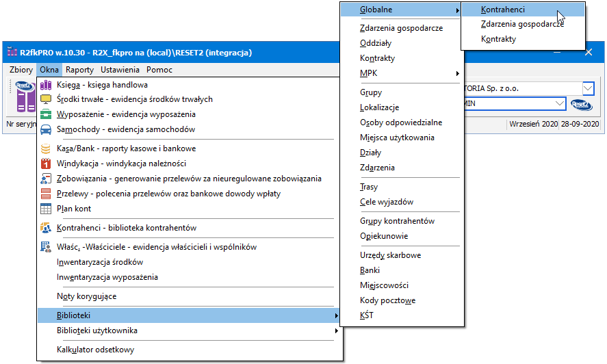607x364 pixels.
Task: Open the Zbiory menu
Action: (21, 70)
